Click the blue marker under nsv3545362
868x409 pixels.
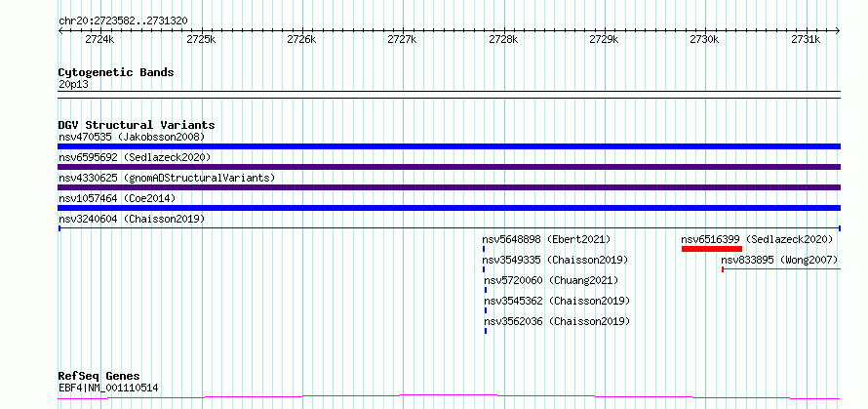[x=486, y=310]
